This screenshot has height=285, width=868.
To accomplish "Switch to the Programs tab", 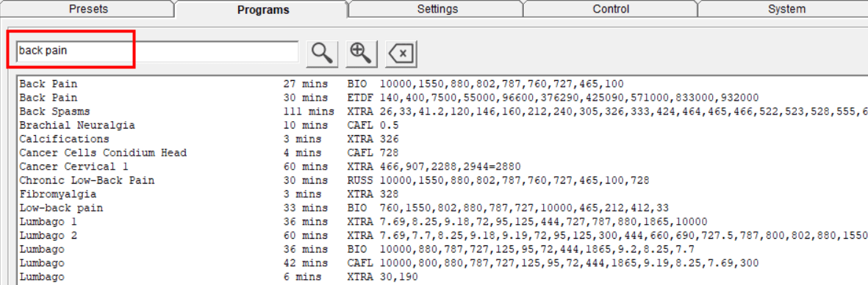I will point(263,10).
